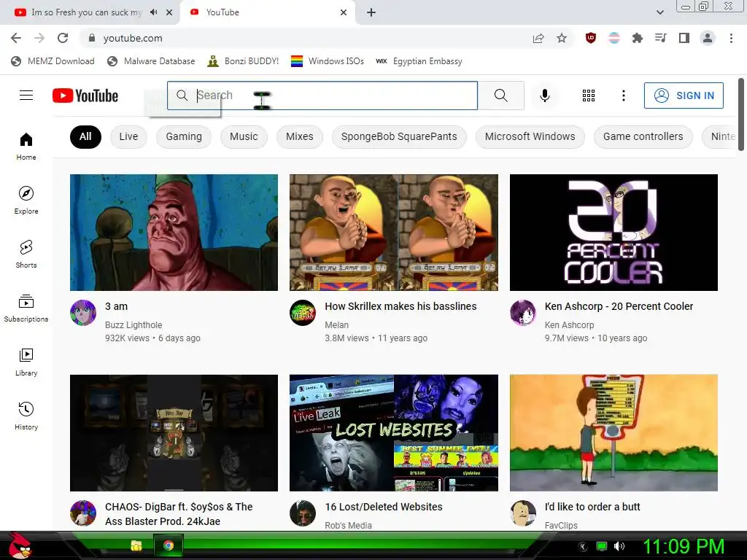Click the page vertical scrollbar
This screenshot has width=747, height=560.
[741, 114]
